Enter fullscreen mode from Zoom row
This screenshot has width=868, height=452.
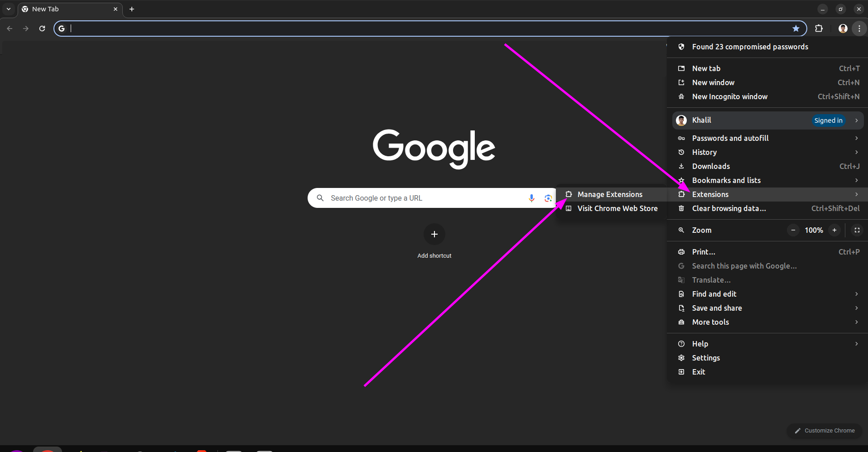(857, 230)
